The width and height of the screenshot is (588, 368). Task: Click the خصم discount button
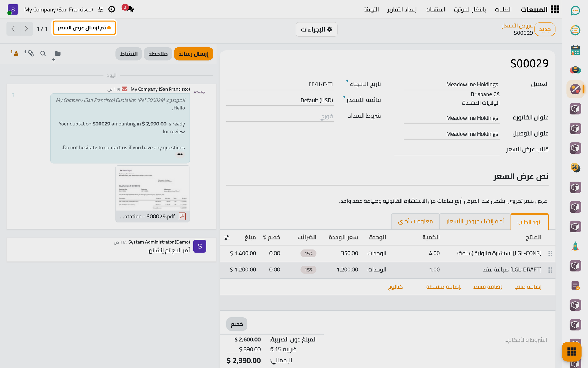point(237,324)
